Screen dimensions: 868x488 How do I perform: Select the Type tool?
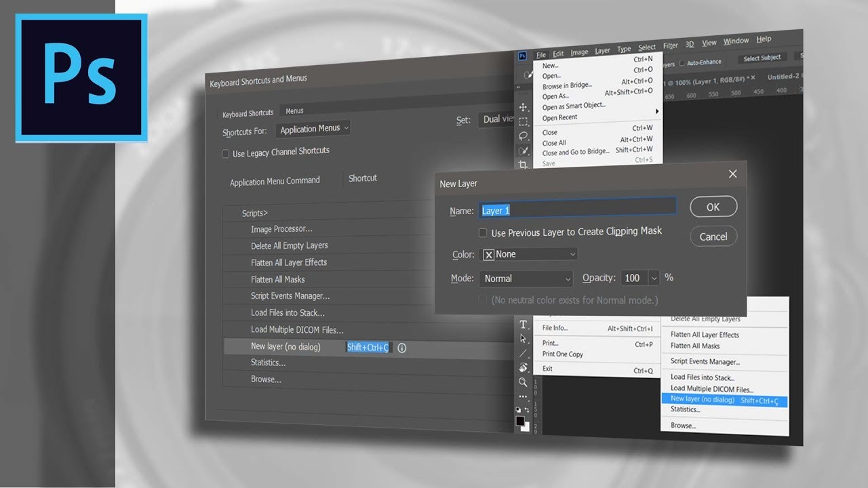[523, 325]
